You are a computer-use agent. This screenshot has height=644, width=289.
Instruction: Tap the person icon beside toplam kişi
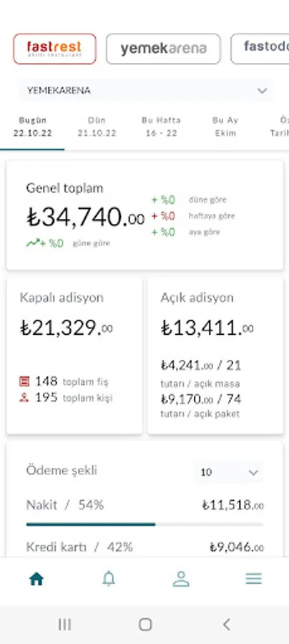[24, 398]
